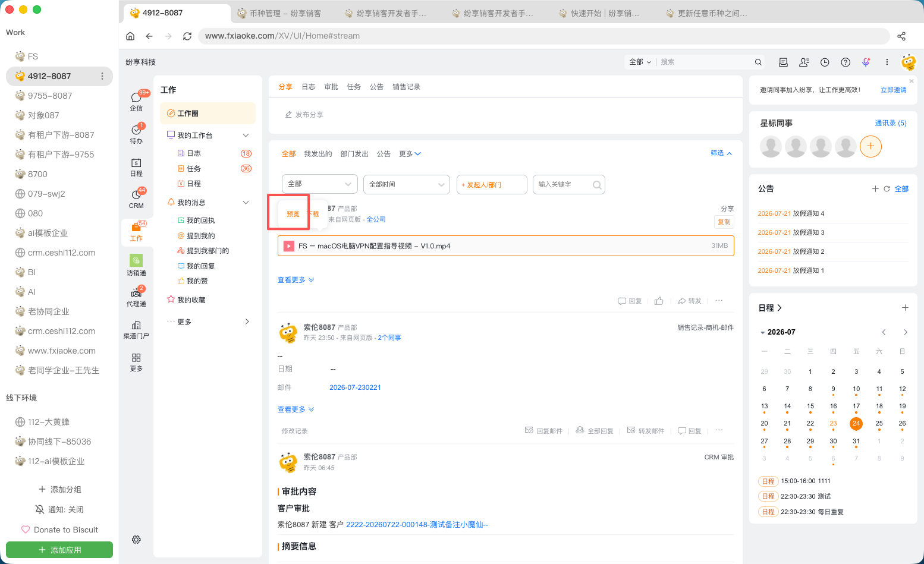The image size is (924, 564).
Task: Open 通讯录 (5) link
Action: pos(891,123)
